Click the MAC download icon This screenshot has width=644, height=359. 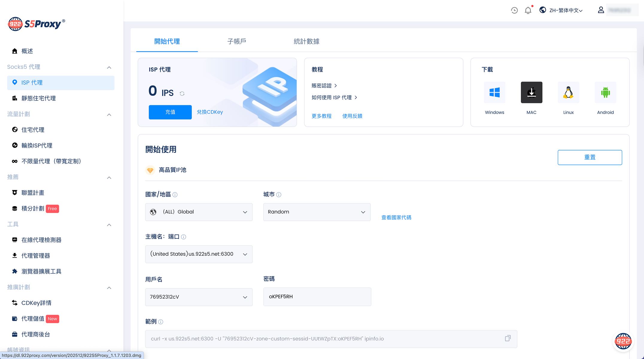[x=531, y=92]
